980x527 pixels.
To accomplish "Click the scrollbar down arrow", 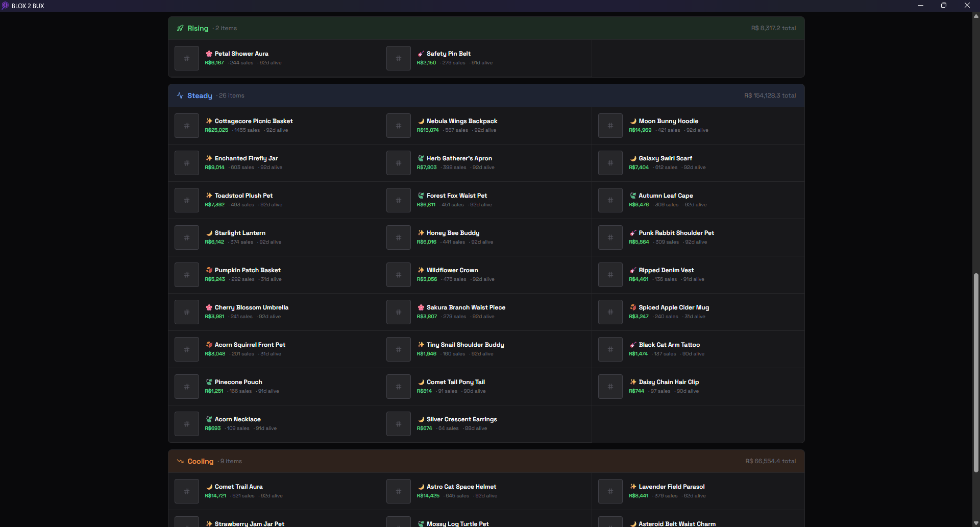I will tap(976, 523).
